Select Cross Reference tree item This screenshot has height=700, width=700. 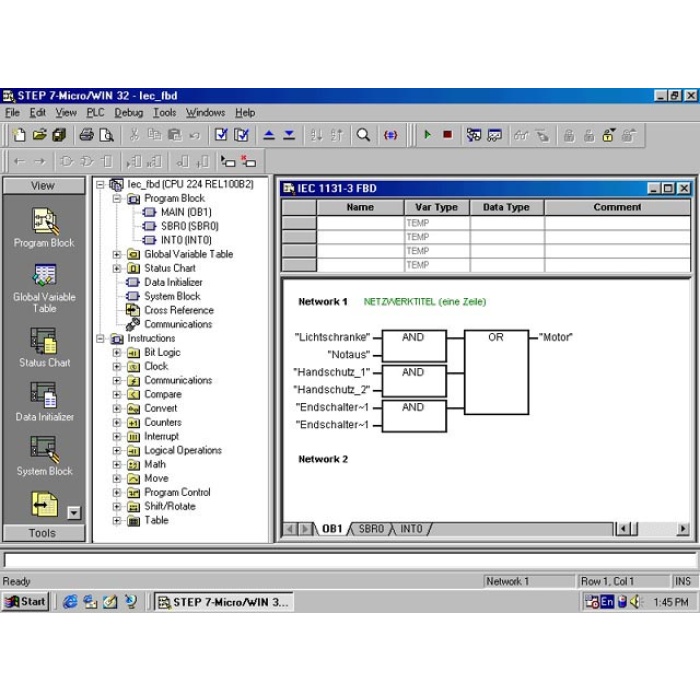(179, 310)
